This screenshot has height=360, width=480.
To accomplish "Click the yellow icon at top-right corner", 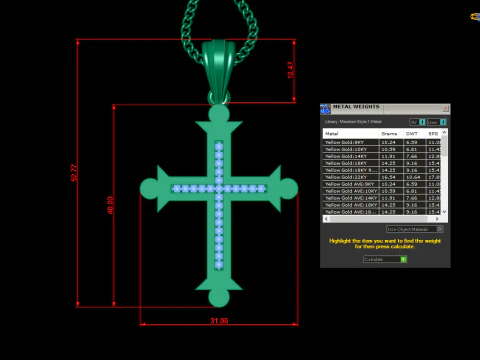I will [475, 17].
